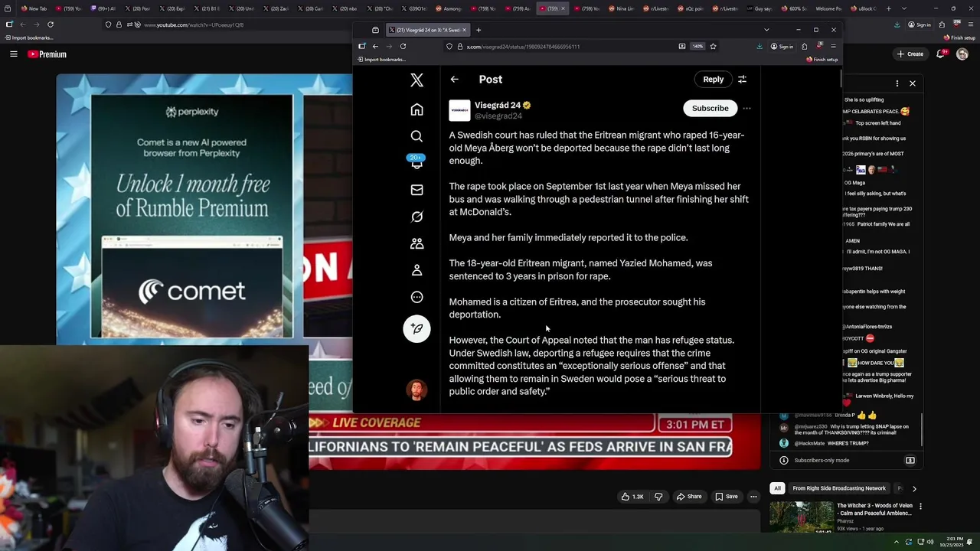Click Finish setup in front window
This screenshot has width=980, height=551.
(822, 60)
